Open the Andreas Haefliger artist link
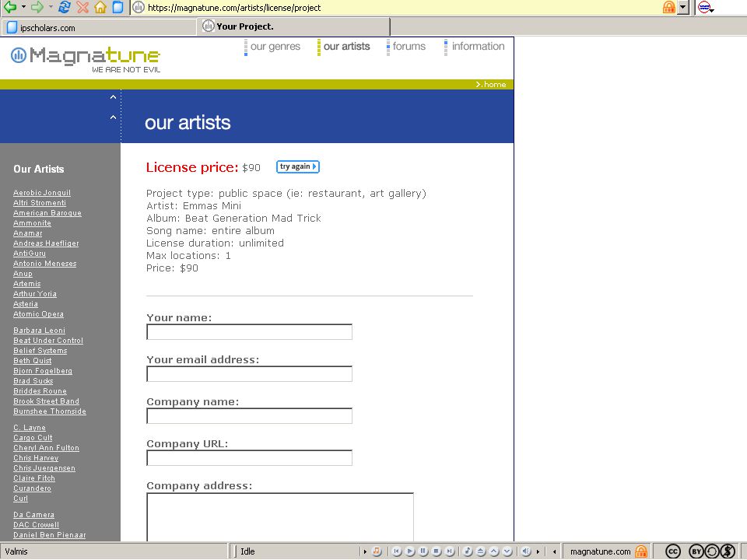This screenshot has height=560, width=747. (x=46, y=243)
